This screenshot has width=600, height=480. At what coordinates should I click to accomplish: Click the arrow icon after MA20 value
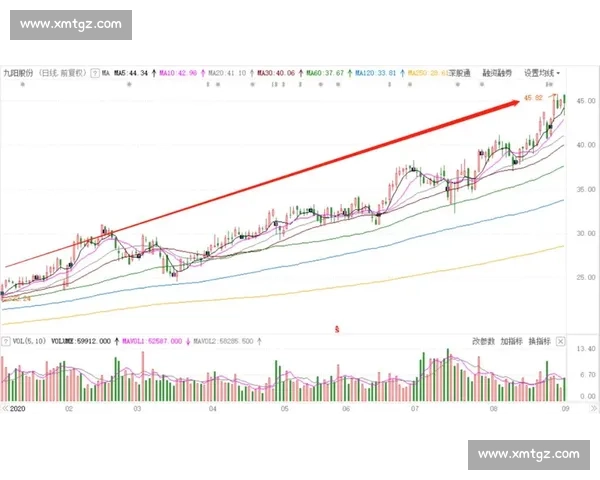pos(253,73)
